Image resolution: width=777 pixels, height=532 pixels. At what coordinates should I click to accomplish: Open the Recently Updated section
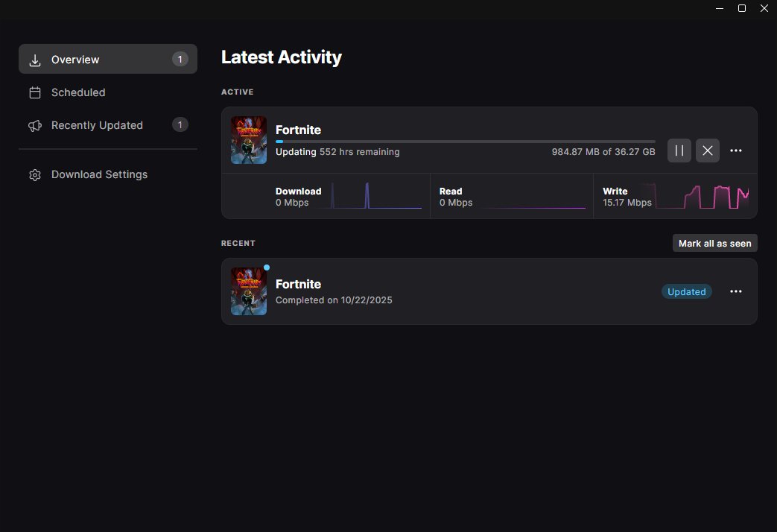108,125
